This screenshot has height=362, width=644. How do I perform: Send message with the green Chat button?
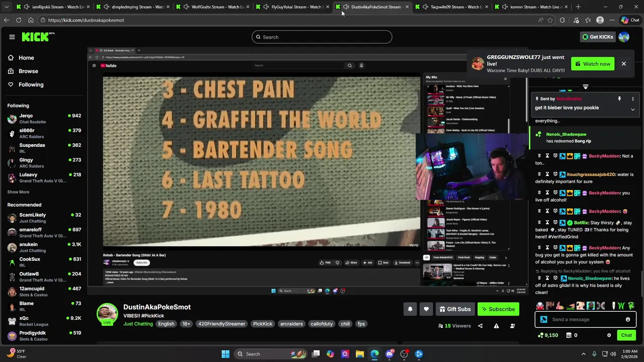click(x=626, y=335)
